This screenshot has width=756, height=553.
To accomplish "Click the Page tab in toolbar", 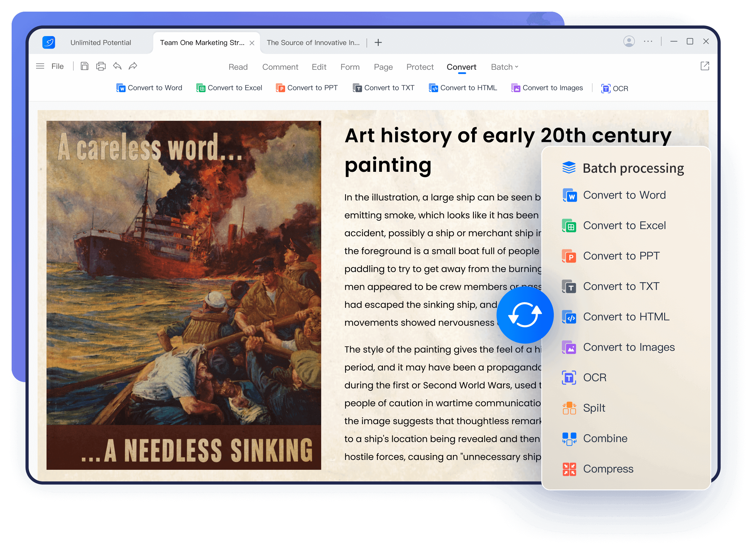I will [382, 66].
